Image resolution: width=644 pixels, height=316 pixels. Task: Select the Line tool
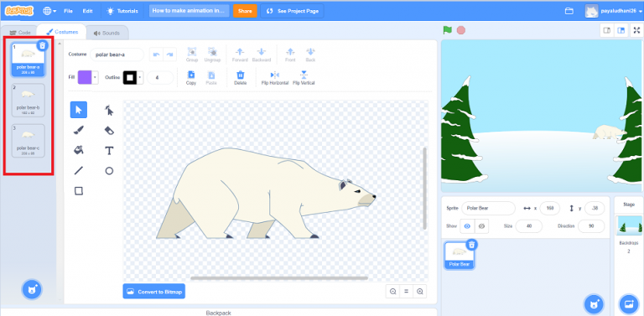click(x=79, y=171)
